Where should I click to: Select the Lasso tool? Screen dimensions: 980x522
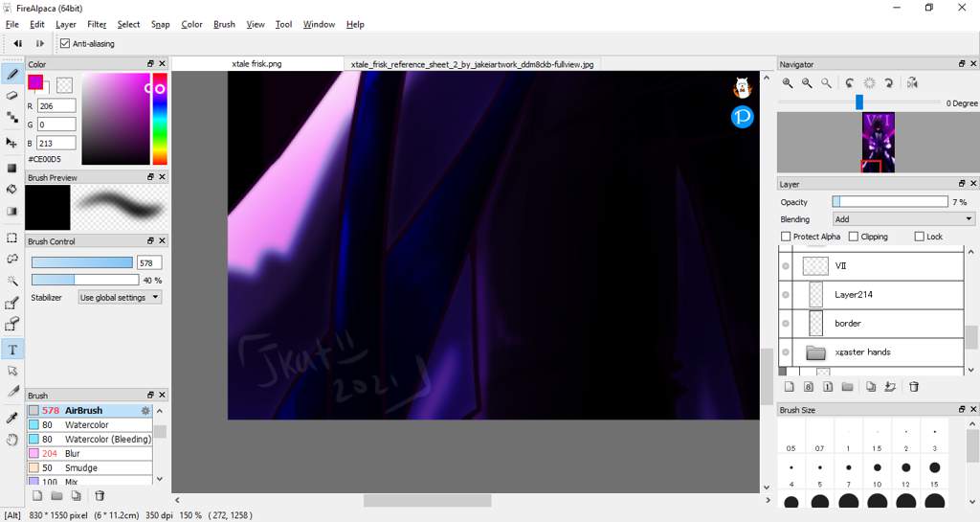[x=11, y=259]
